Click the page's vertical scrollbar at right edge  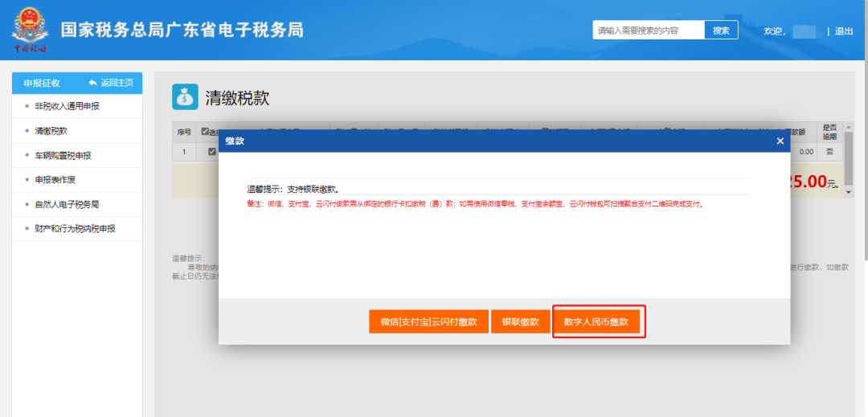[866, 131]
